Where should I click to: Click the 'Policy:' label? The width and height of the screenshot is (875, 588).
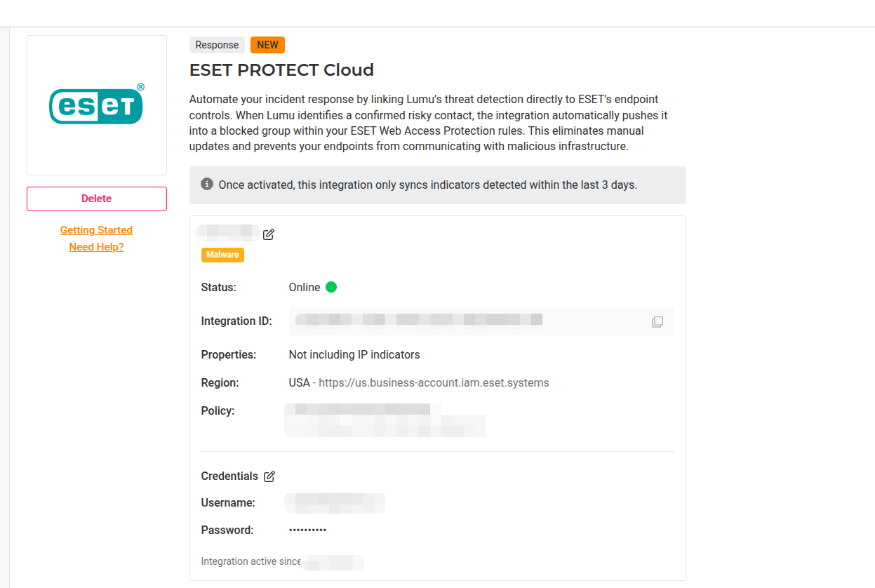click(x=218, y=411)
